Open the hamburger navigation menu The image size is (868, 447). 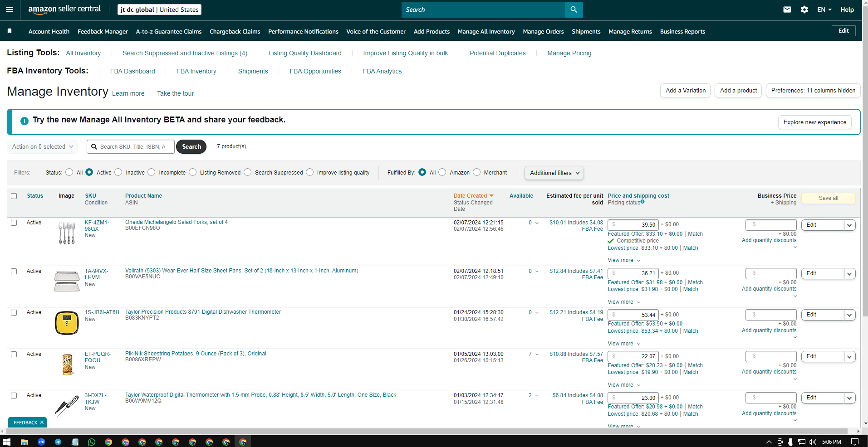pyautogui.click(x=10, y=10)
